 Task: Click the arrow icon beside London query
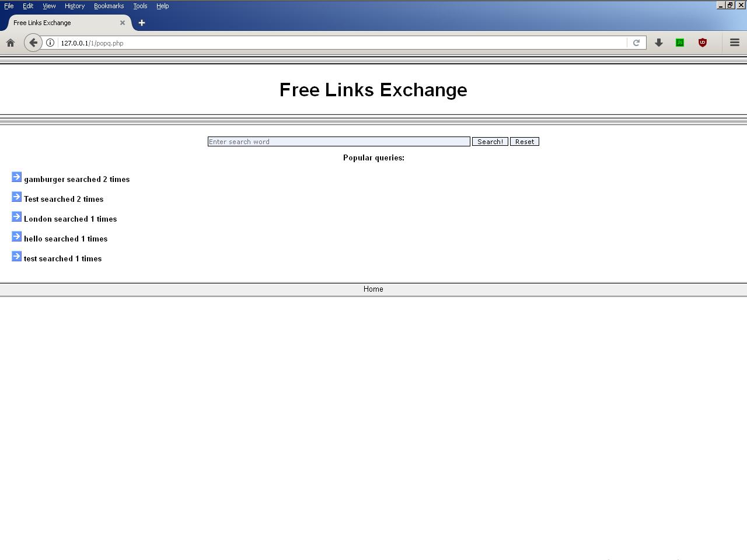pos(16,217)
